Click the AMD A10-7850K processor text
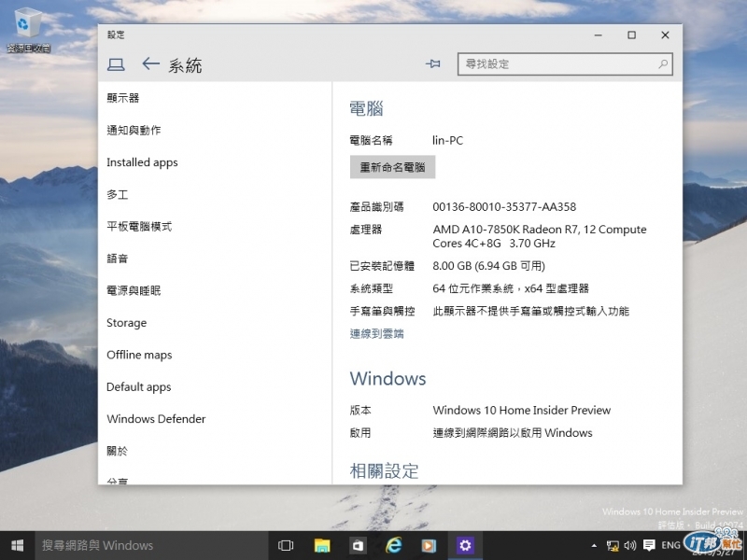This screenshot has height=560, width=747. coord(540,236)
